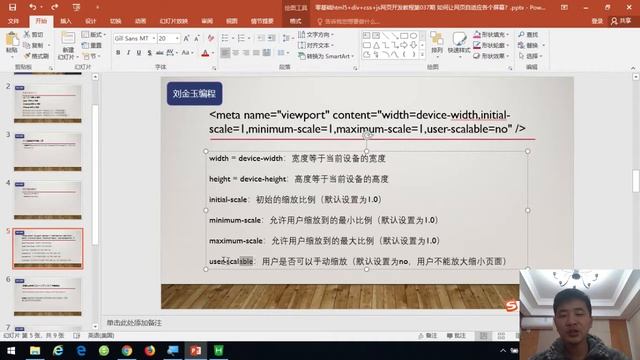Paste from the clipboard
640x360 pixels.
click(x=11, y=43)
